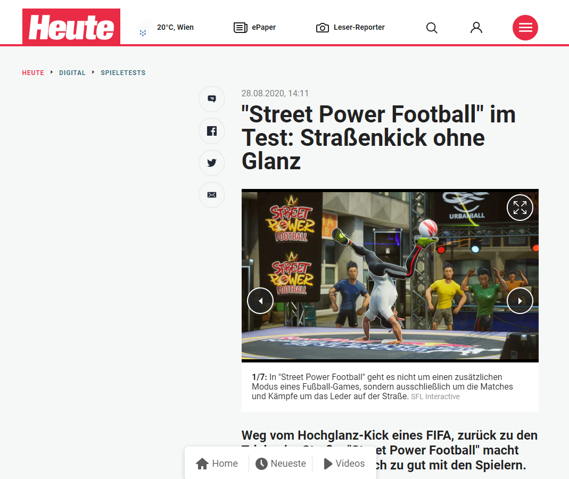Open the SPIELETESTS breadcrumb link
Screen dimensions: 569x479
point(123,73)
